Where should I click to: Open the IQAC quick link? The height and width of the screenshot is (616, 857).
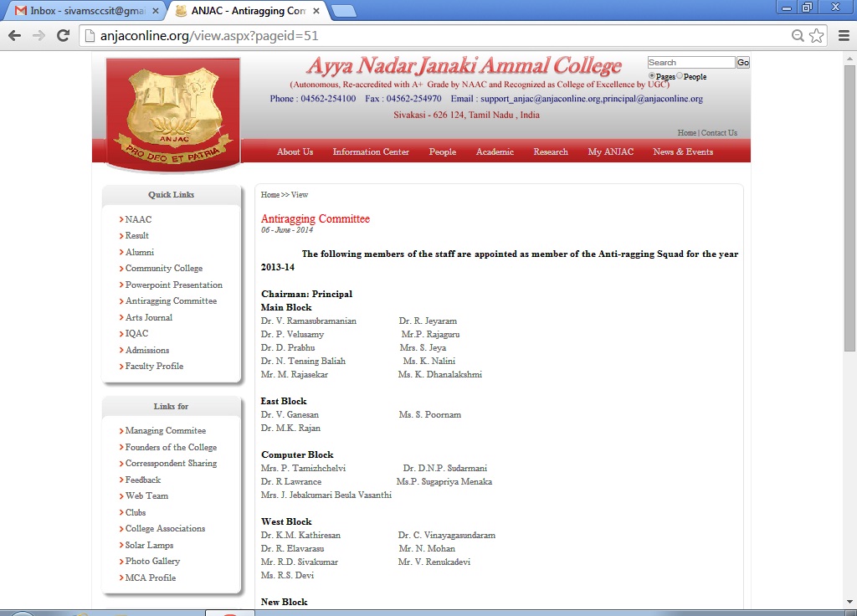point(136,333)
